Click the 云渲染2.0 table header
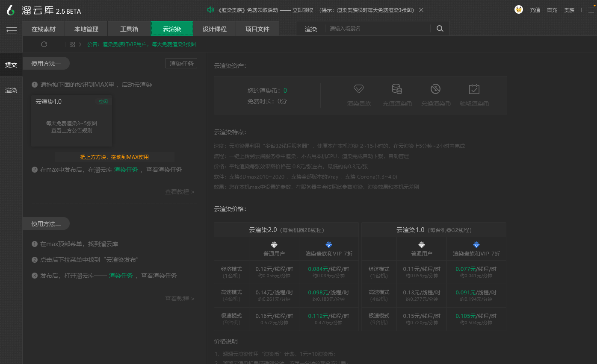 point(286,230)
